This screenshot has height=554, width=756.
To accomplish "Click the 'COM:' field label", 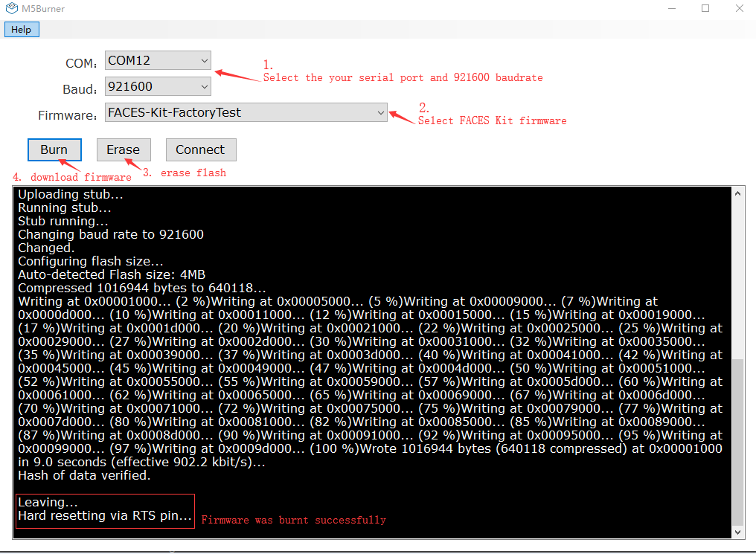I will 81,64.
